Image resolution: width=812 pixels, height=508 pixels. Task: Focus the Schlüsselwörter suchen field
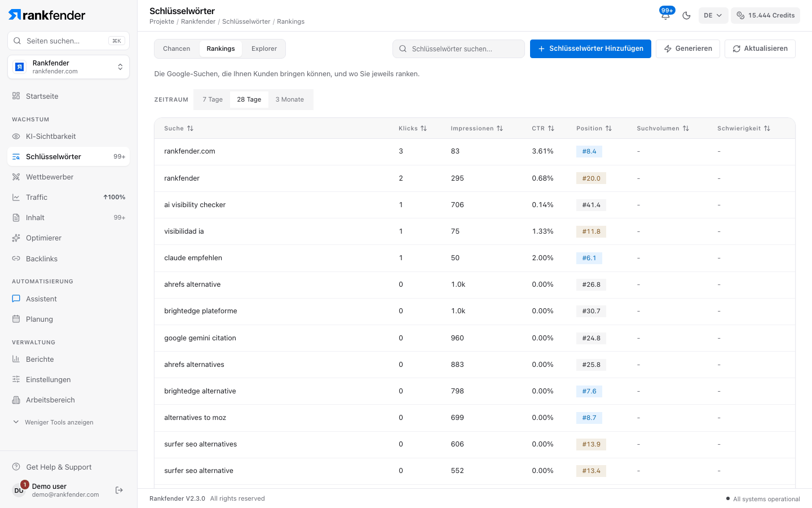(458, 49)
